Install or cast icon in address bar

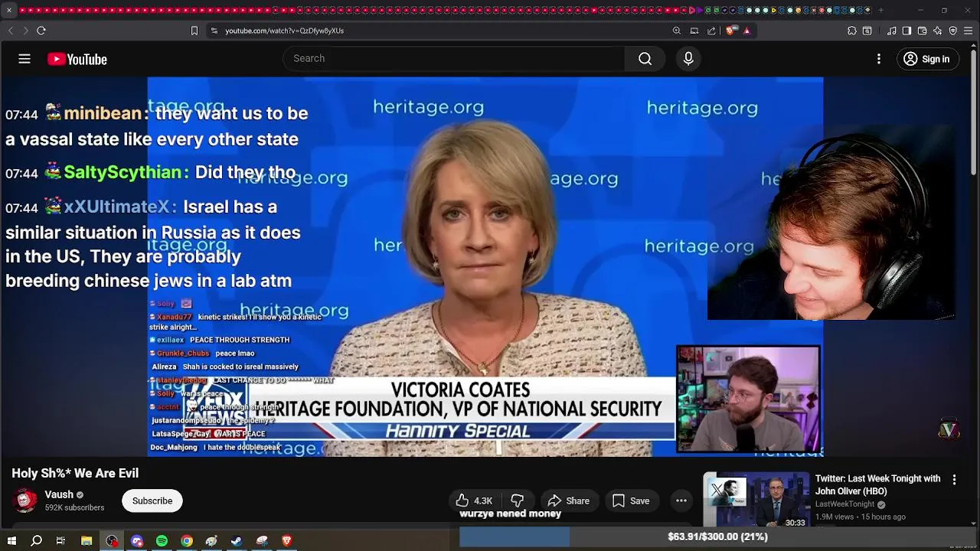point(694,31)
